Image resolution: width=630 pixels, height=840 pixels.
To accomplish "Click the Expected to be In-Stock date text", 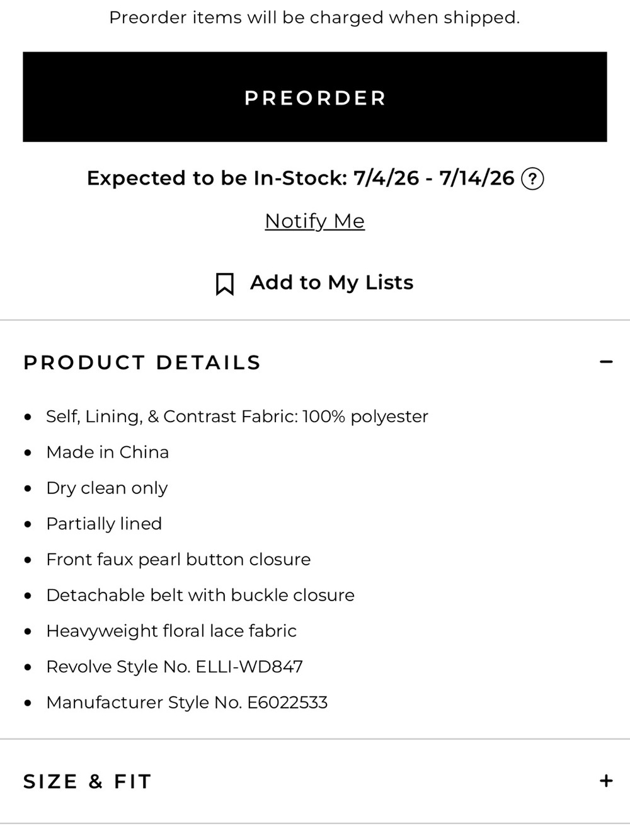I will [301, 178].
